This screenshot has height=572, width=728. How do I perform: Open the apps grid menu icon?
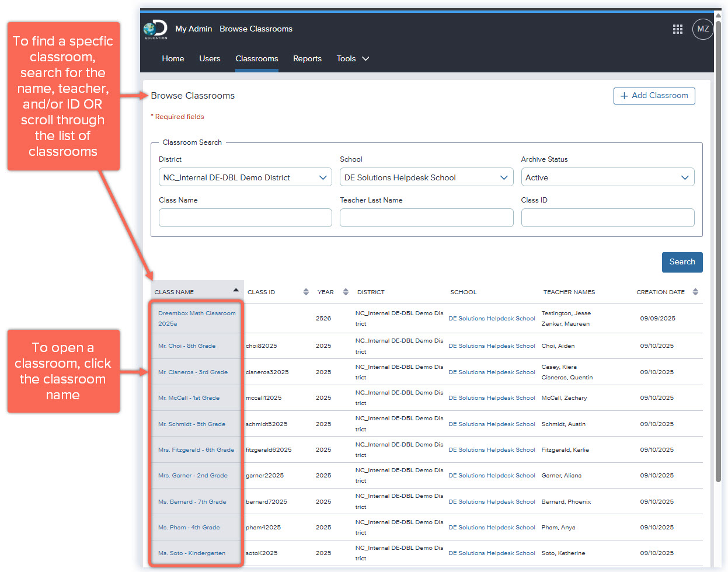(677, 29)
